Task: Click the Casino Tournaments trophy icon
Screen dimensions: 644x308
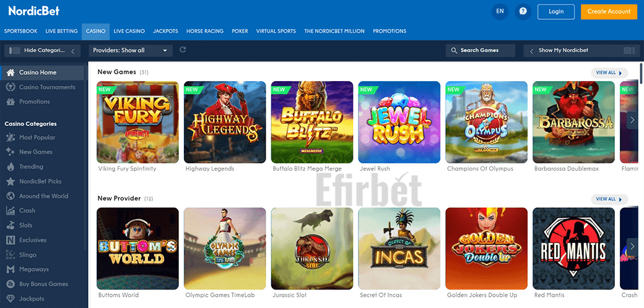Action: (11, 87)
